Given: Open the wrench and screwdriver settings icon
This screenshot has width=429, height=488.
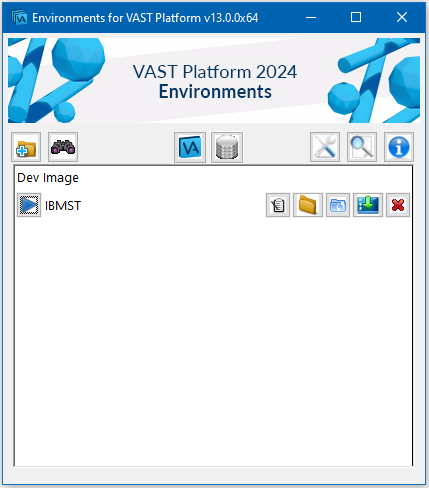Looking at the screenshot, I should [325, 147].
